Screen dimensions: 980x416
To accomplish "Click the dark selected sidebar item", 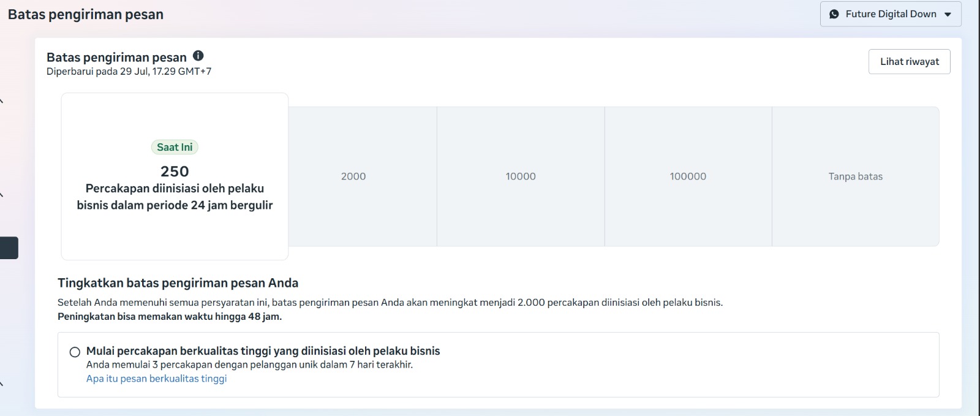I will (9, 248).
